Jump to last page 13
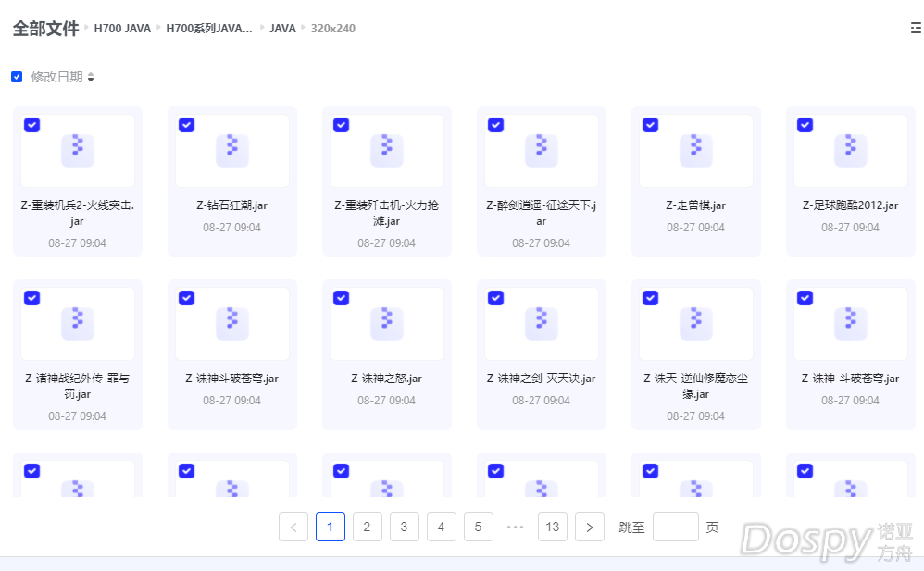This screenshot has height=571, width=924. click(553, 527)
